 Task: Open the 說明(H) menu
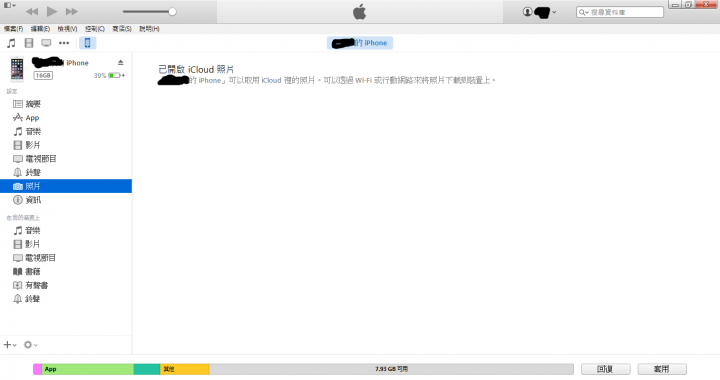(x=149, y=28)
